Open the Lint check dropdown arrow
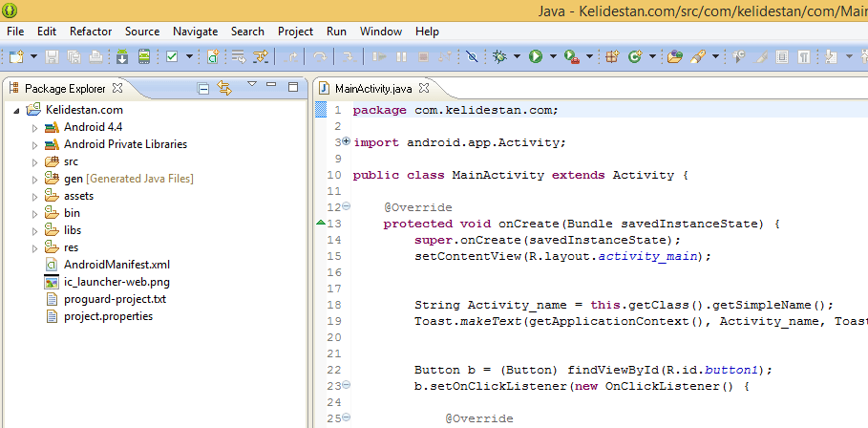 [189, 56]
